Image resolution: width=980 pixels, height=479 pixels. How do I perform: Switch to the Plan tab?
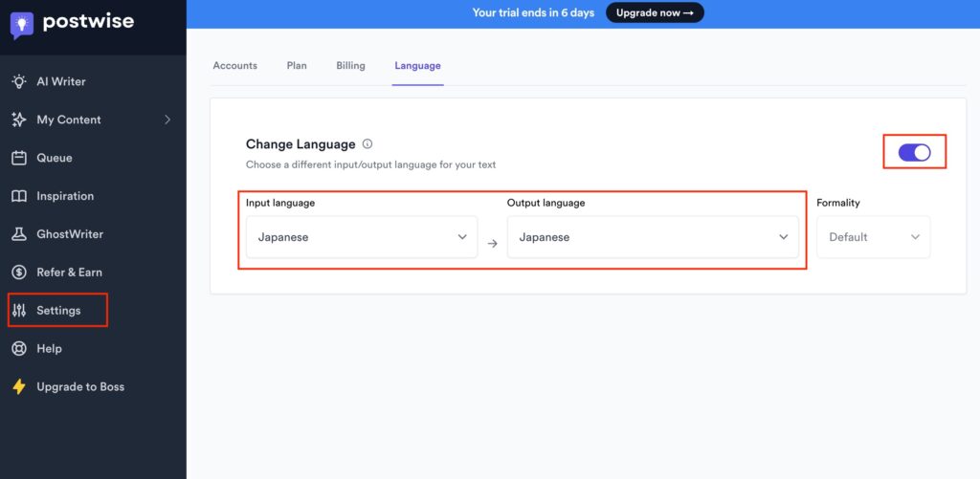297,66
